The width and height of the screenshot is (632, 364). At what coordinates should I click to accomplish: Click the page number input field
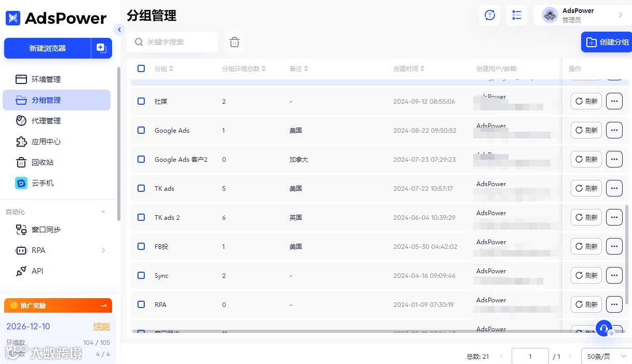pos(530,357)
